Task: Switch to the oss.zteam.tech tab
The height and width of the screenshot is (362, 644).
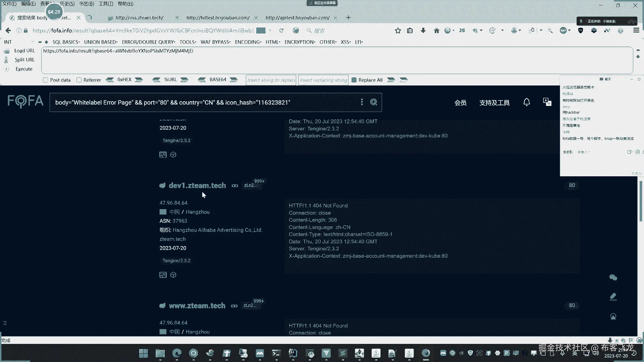Action: click(x=139, y=17)
